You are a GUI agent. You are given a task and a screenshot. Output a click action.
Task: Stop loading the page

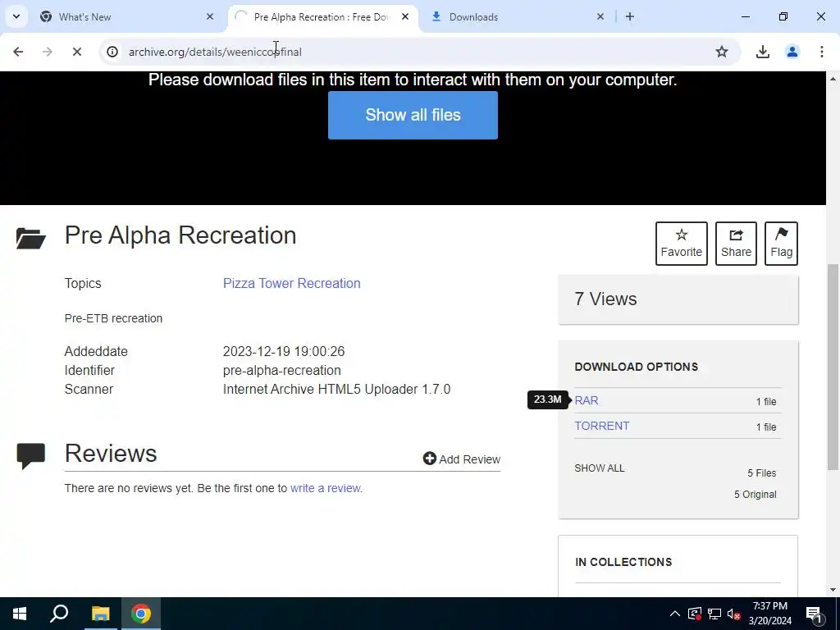[x=76, y=52]
